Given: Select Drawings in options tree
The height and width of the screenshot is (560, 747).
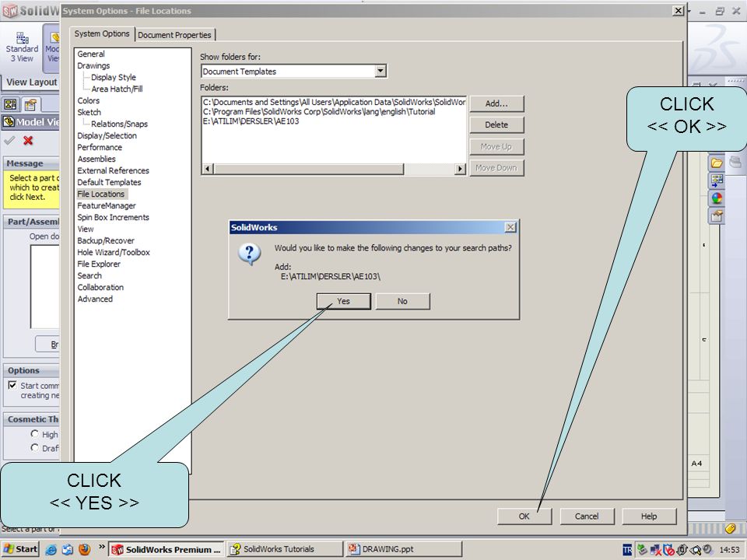Looking at the screenshot, I should click(x=94, y=65).
